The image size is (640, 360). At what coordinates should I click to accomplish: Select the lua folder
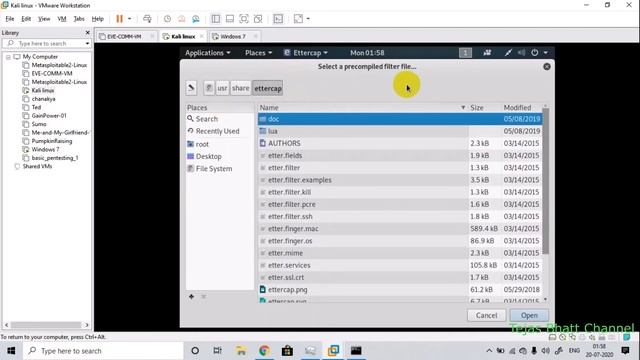[400, 131]
